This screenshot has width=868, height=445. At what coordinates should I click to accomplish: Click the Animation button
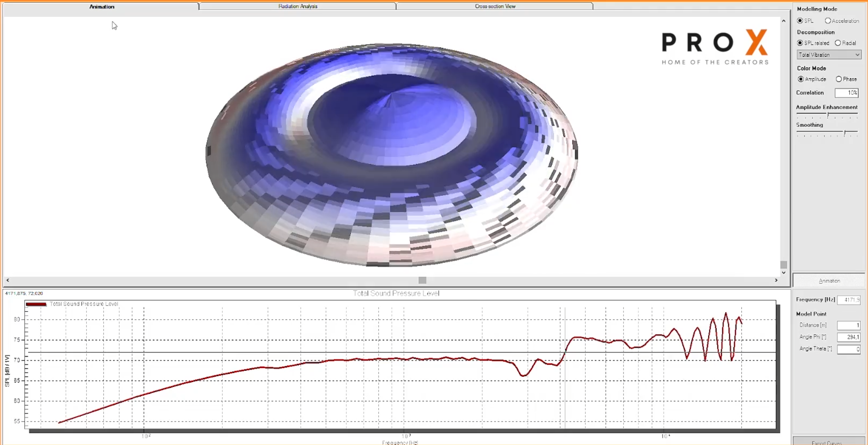pyautogui.click(x=829, y=281)
